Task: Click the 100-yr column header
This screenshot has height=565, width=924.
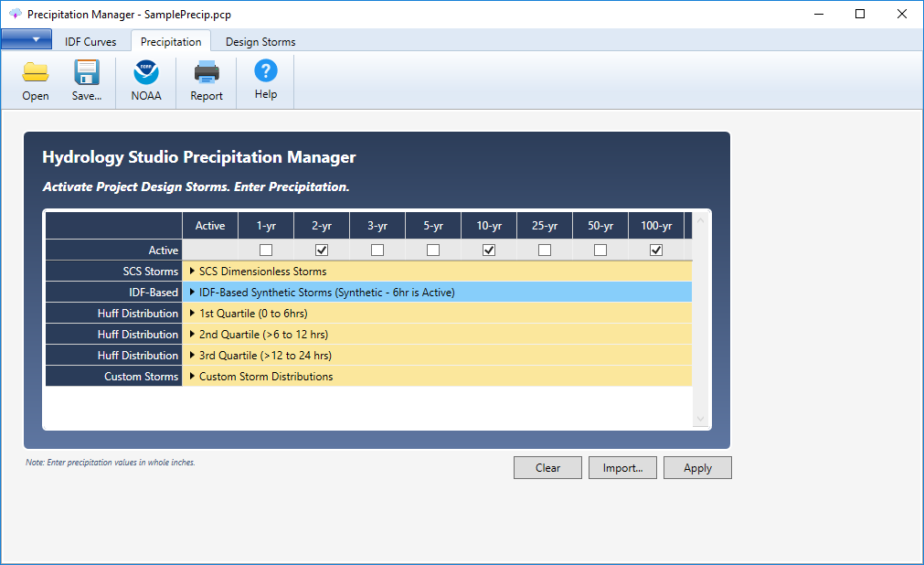Action: click(656, 226)
